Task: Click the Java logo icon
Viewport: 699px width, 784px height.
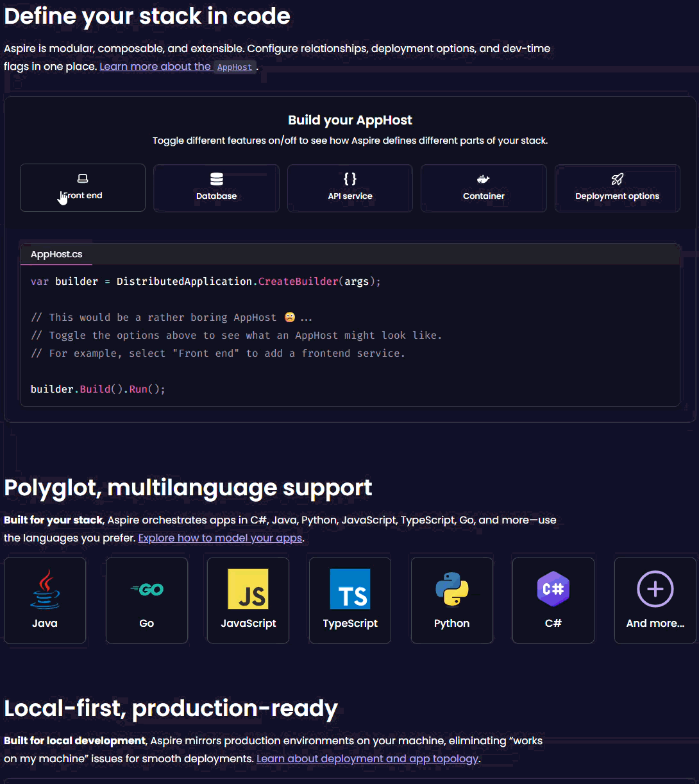Action: pyautogui.click(x=45, y=589)
